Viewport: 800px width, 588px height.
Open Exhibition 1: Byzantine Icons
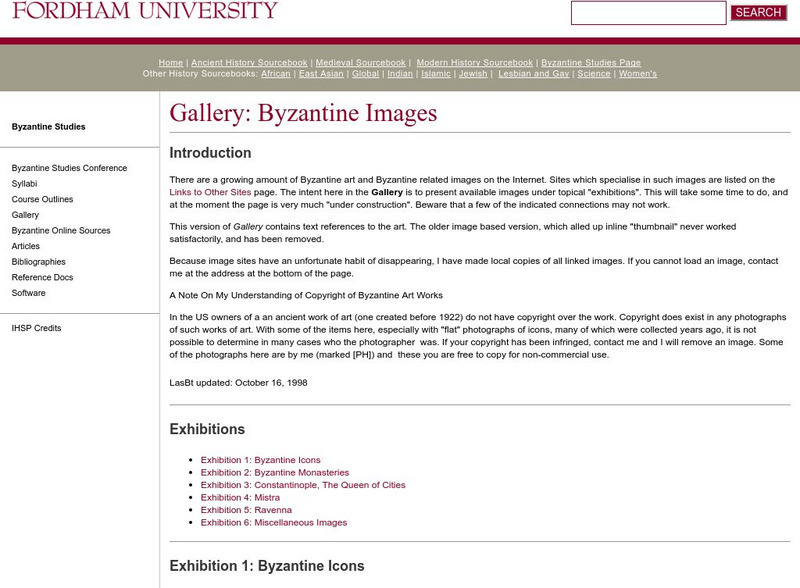pyautogui.click(x=261, y=460)
